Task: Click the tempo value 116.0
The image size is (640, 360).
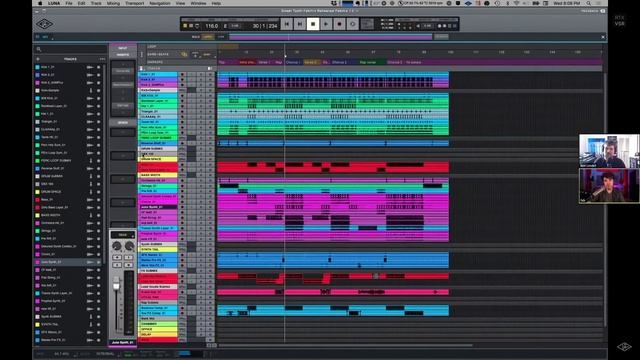Action: tap(211, 26)
